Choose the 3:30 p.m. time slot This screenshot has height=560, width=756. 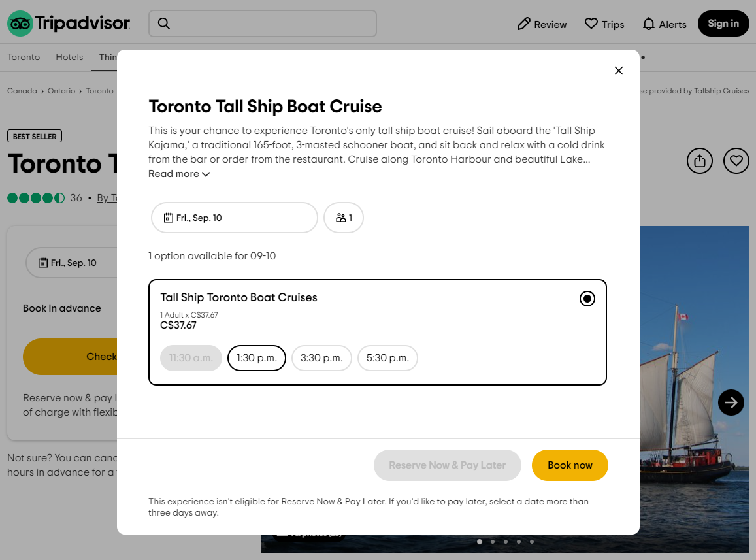tap(321, 358)
